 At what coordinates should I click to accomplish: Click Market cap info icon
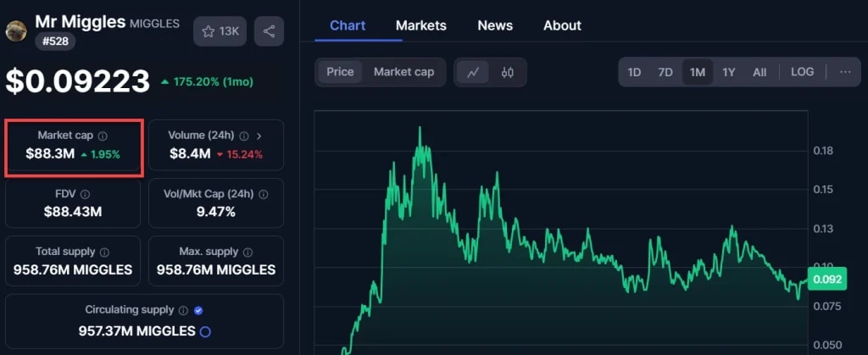[103, 136]
